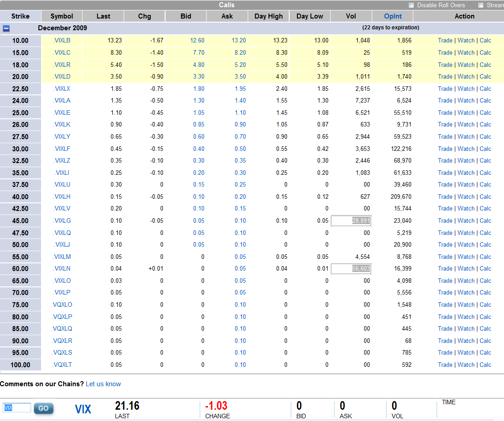
Task: Click the Symbol column header
Action: click(x=62, y=16)
